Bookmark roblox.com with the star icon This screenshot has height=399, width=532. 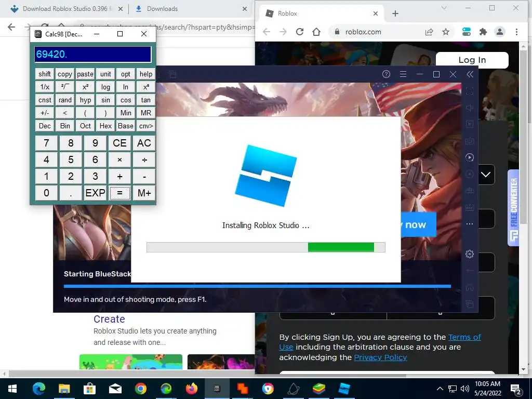(446, 32)
